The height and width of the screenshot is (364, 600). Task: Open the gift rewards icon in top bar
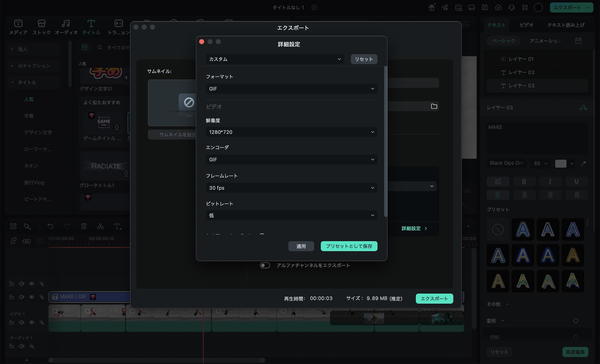click(x=432, y=7)
